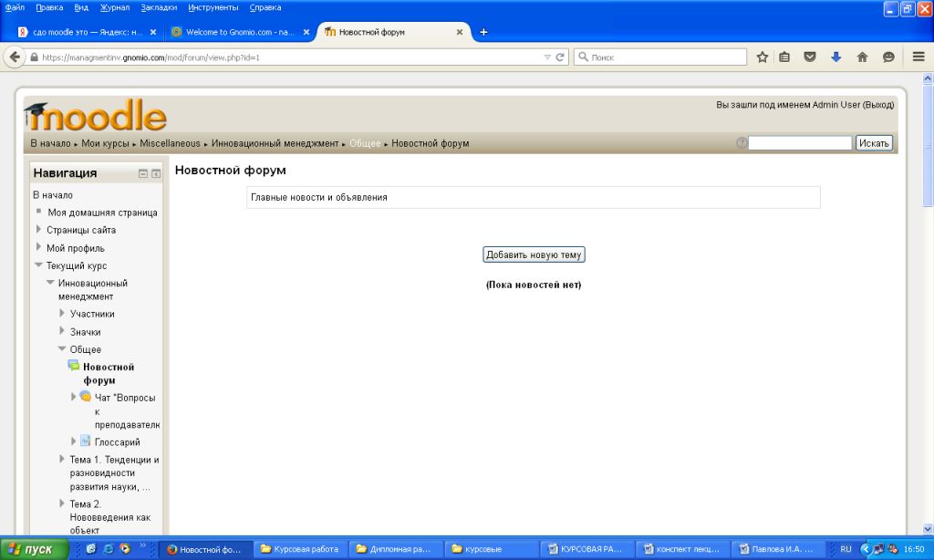Image resolution: width=934 pixels, height=560 pixels.
Task: Expand Участники node
Action: (62, 314)
